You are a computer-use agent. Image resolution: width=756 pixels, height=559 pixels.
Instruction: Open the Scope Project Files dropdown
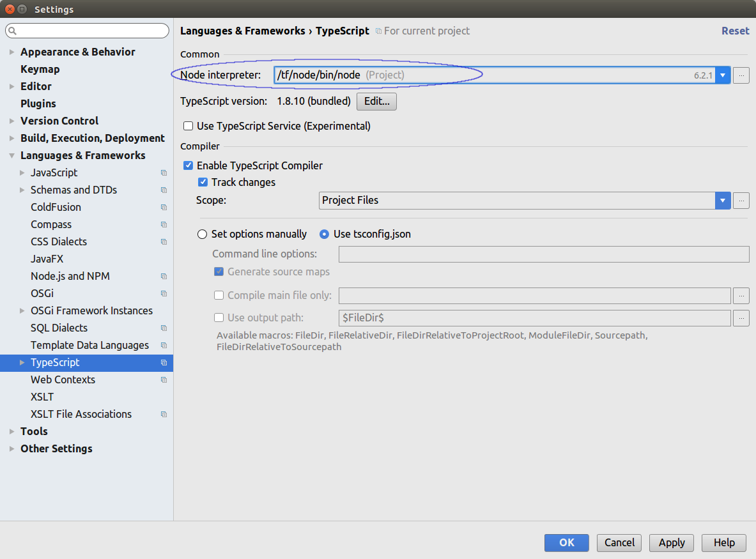coord(723,201)
